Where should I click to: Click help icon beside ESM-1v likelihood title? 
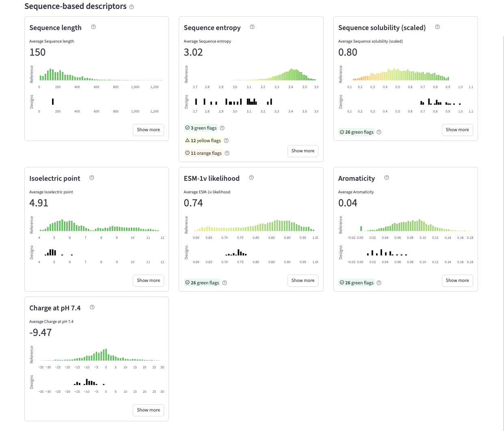(x=251, y=178)
